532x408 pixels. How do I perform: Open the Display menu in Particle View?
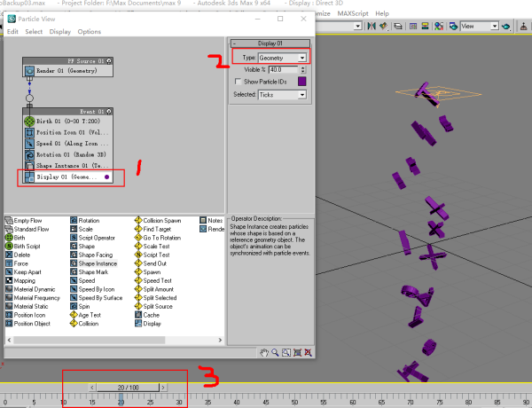(x=60, y=32)
